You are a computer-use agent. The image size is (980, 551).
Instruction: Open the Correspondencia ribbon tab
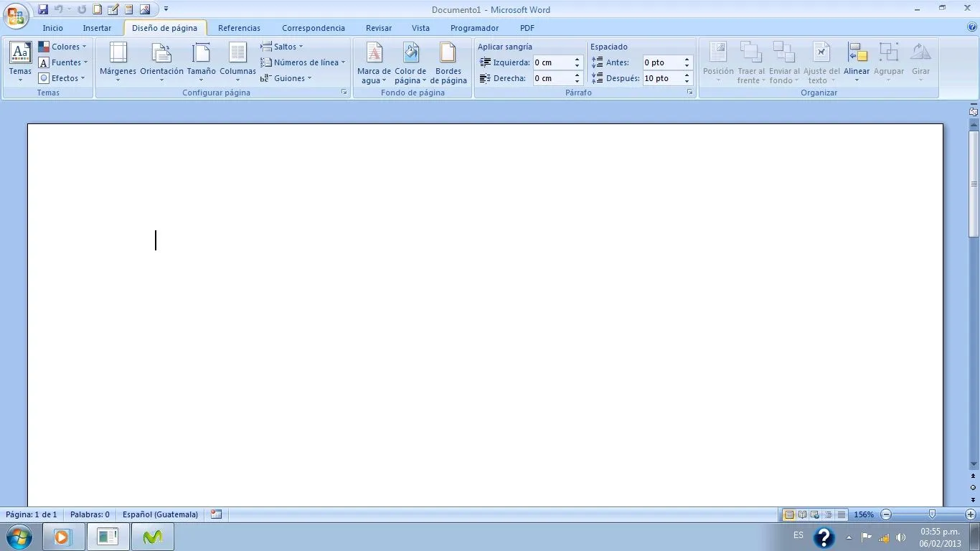pyautogui.click(x=314, y=27)
